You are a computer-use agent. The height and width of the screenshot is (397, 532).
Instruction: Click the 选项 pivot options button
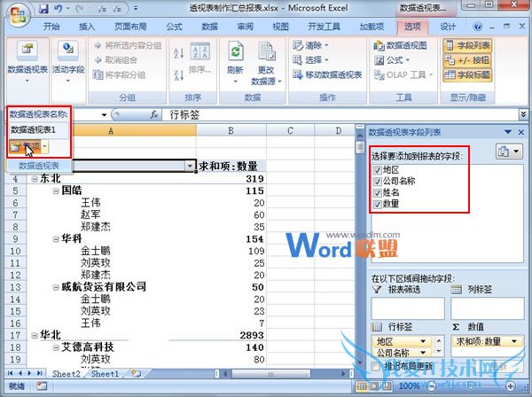click(26, 147)
